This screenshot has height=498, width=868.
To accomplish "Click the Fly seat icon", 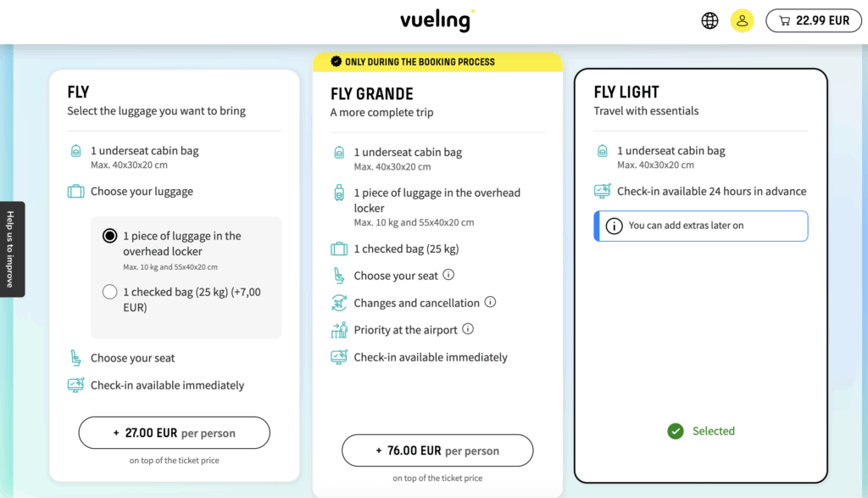I will tap(75, 358).
